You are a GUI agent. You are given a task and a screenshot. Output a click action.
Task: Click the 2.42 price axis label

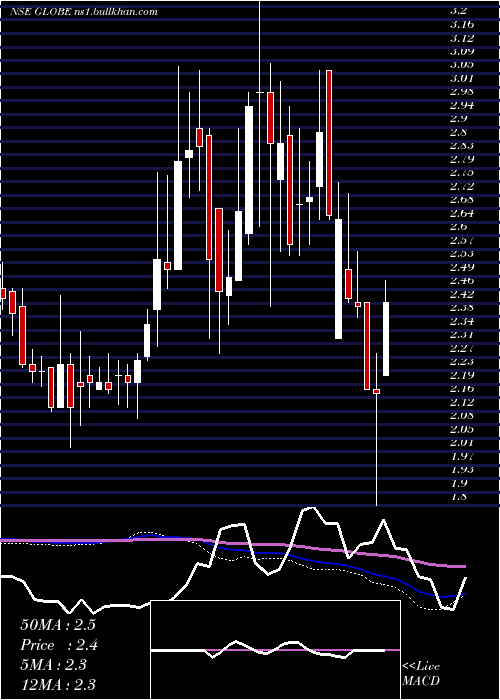(462, 294)
